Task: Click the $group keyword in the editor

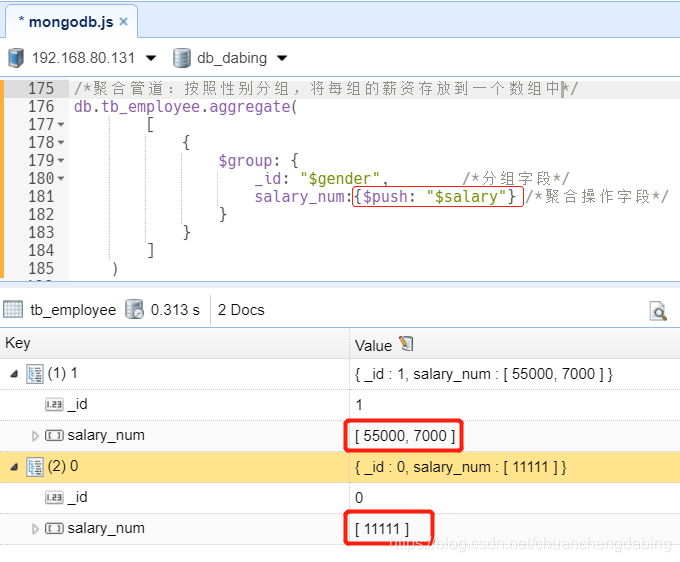Action: point(245,161)
